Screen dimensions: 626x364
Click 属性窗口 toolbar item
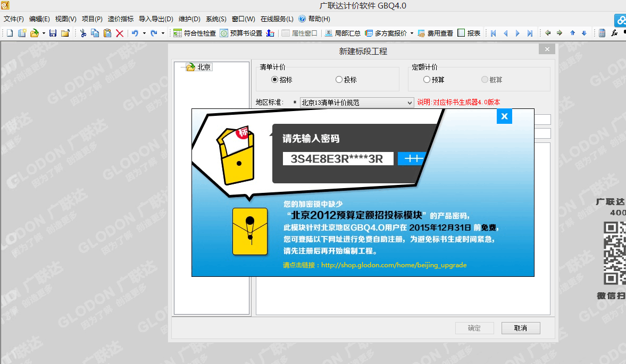[x=299, y=33]
